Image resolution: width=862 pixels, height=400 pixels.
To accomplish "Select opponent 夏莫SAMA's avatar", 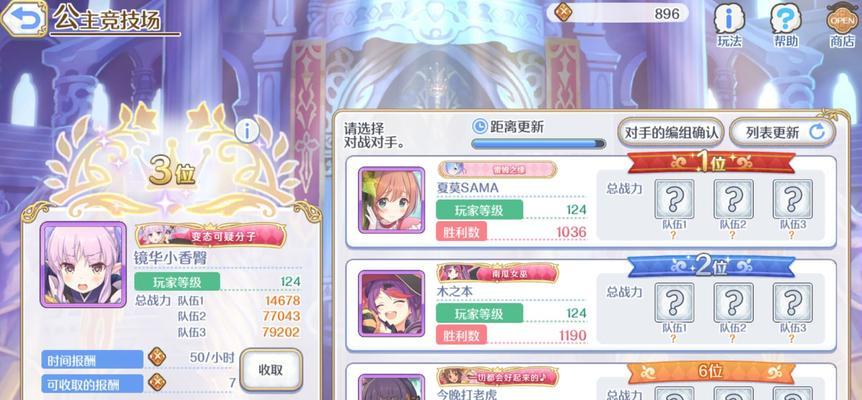I will point(391,200).
